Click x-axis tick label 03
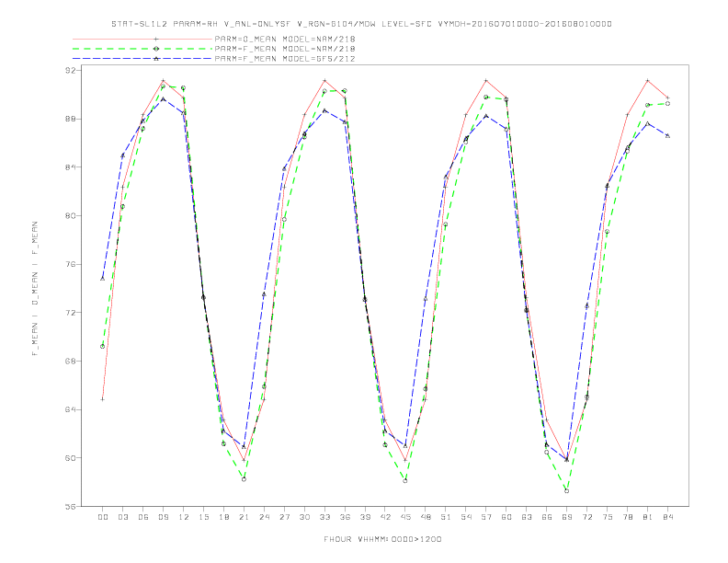Image resolution: width=728 pixels, height=563 pixels. click(x=122, y=517)
